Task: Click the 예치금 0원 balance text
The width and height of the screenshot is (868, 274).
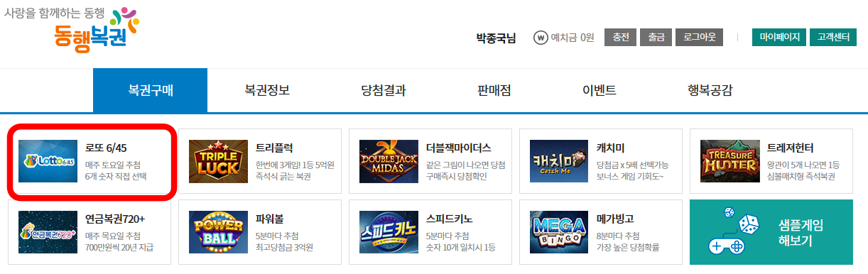Action: 573,38
